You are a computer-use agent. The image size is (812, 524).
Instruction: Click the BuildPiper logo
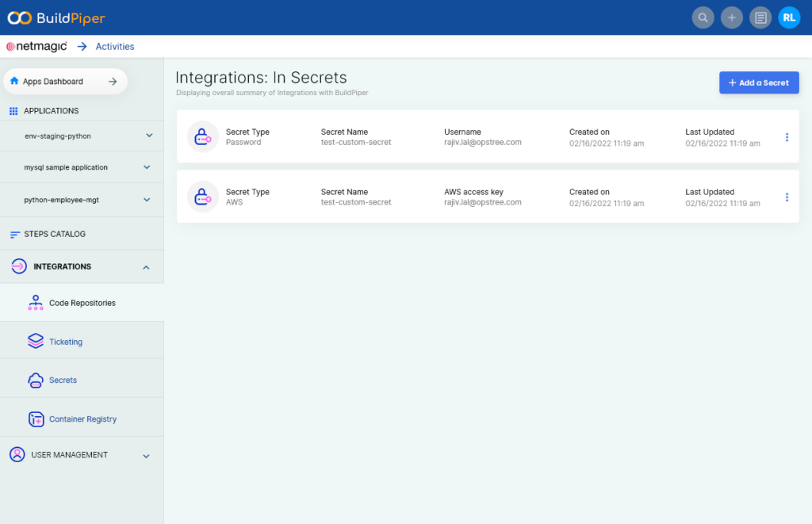coord(56,17)
